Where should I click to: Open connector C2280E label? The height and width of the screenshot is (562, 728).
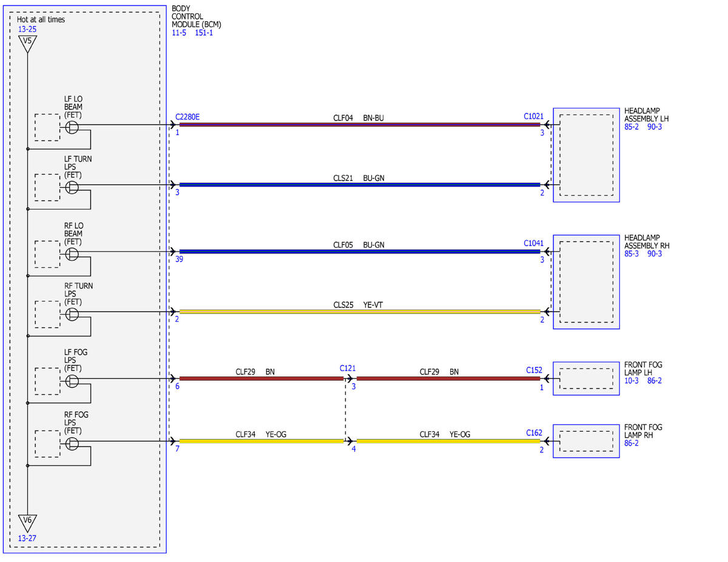click(x=187, y=116)
